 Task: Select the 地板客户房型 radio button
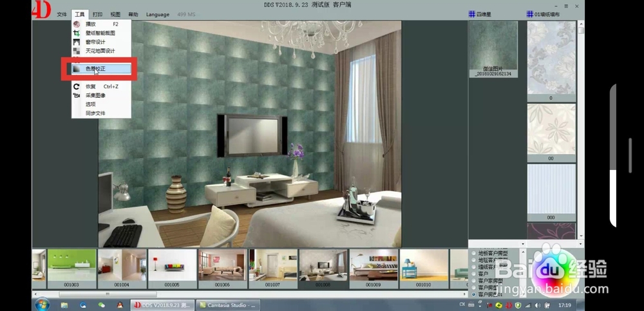coord(473,254)
